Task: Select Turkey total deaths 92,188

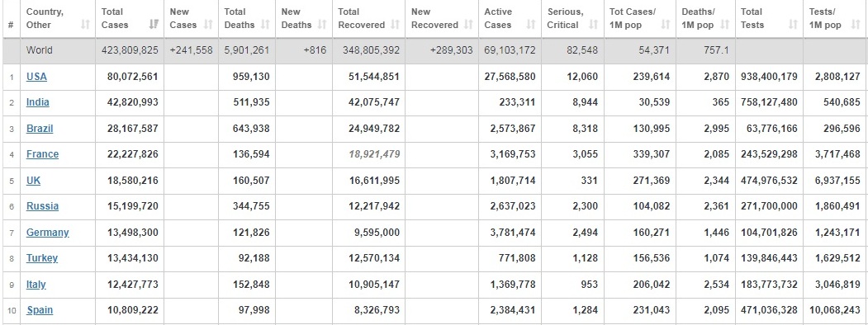Action: (254, 258)
